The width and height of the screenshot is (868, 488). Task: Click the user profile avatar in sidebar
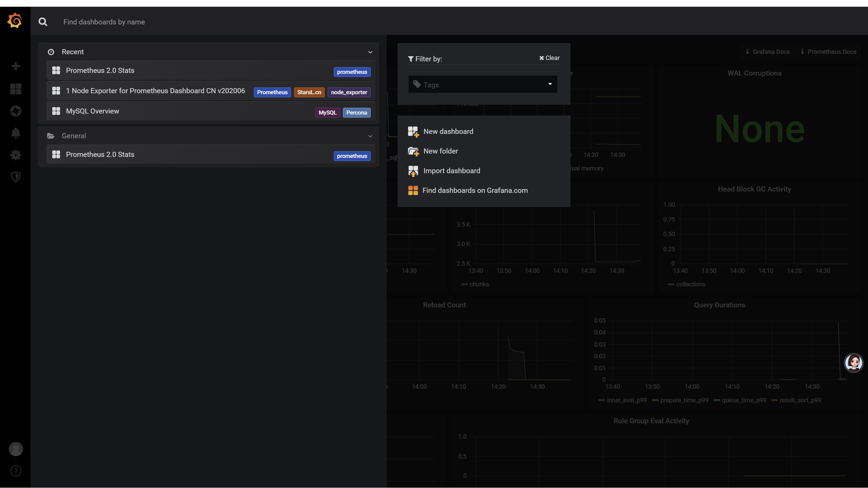click(x=16, y=449)
